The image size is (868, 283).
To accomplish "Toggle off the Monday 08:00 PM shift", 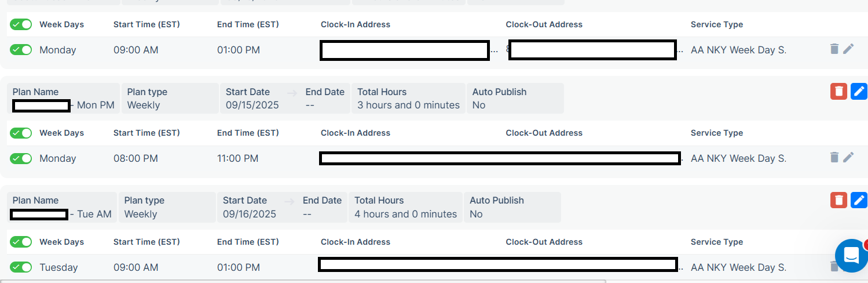I will point(21,158).
